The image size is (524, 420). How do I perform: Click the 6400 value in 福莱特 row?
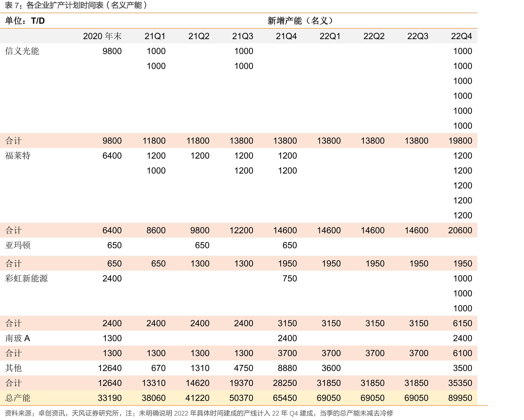[112, 156]
